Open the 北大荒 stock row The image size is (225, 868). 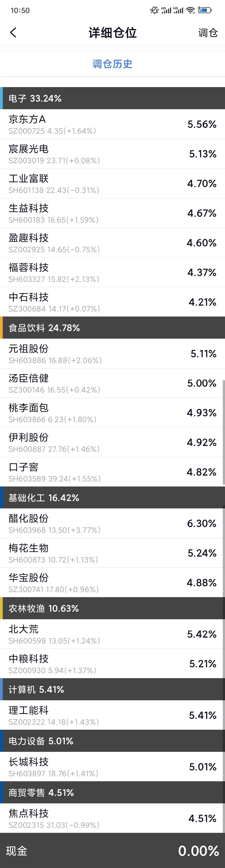112,634
